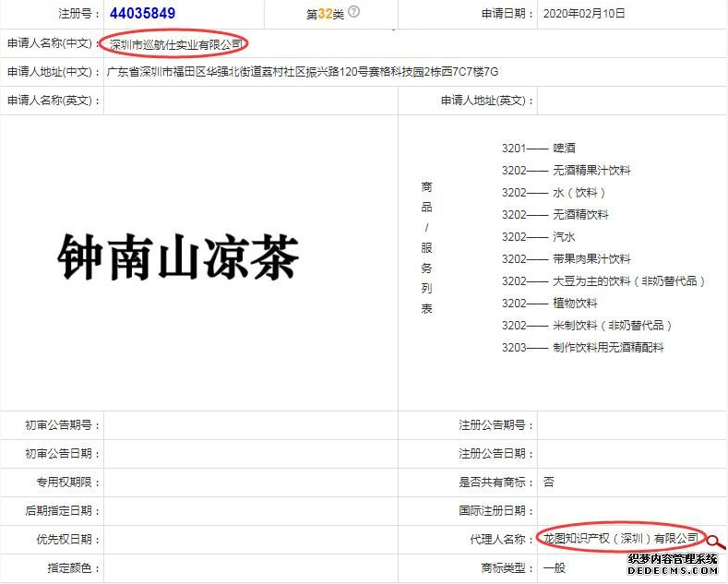Screen dimensions: 728x584
Task: Click the 商标类型 label
Action: (507, 568)
